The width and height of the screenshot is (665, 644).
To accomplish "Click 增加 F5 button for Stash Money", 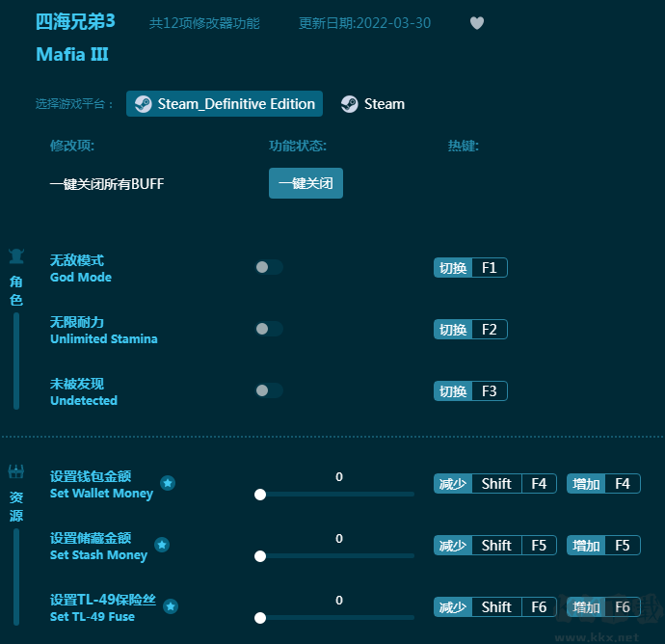I will tap(603, 546).
